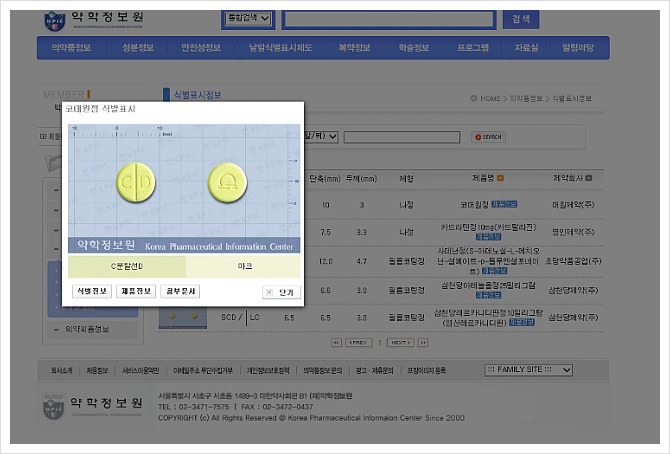Click the 삼천당레르카니디핀정10밀리그람 product name
This screenshot has width=670, height=454.
(x=488, y=313)
